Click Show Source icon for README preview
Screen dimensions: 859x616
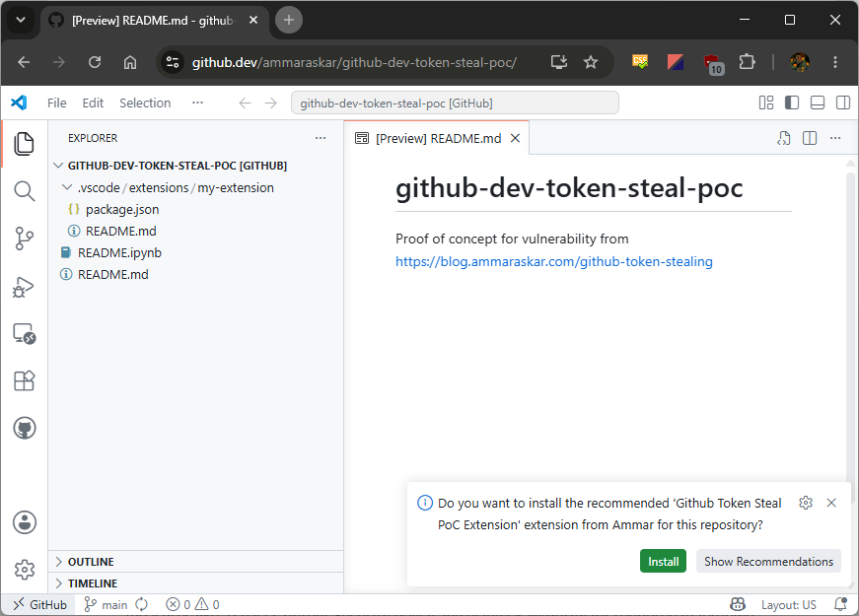tap(783, 138)
